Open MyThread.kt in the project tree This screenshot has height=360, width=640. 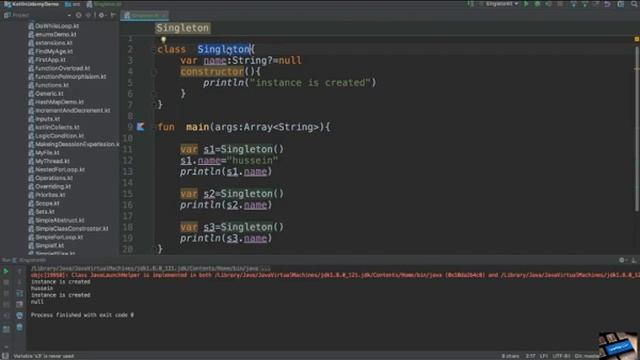[49, 161]
